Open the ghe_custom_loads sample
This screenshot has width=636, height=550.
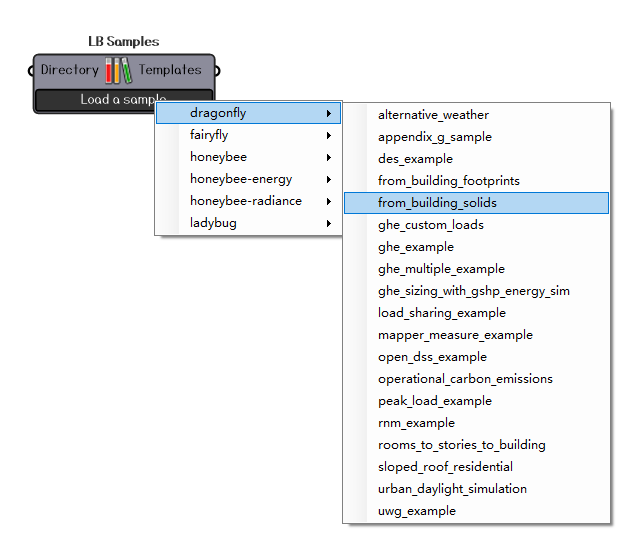click(x=430, y=225)
